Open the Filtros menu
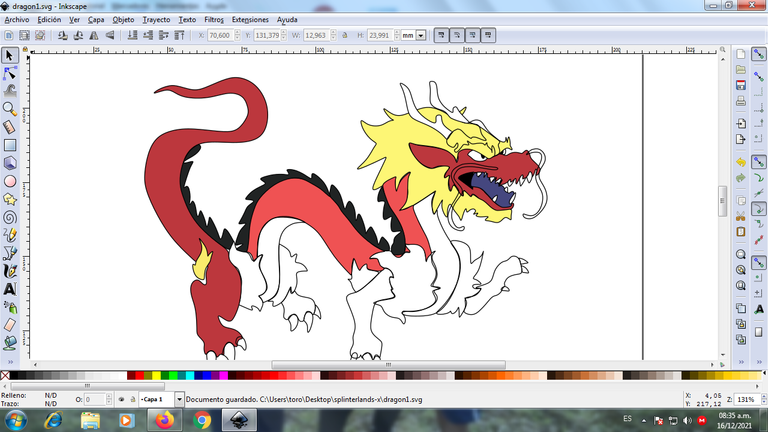768x432 pixels. 214,20
